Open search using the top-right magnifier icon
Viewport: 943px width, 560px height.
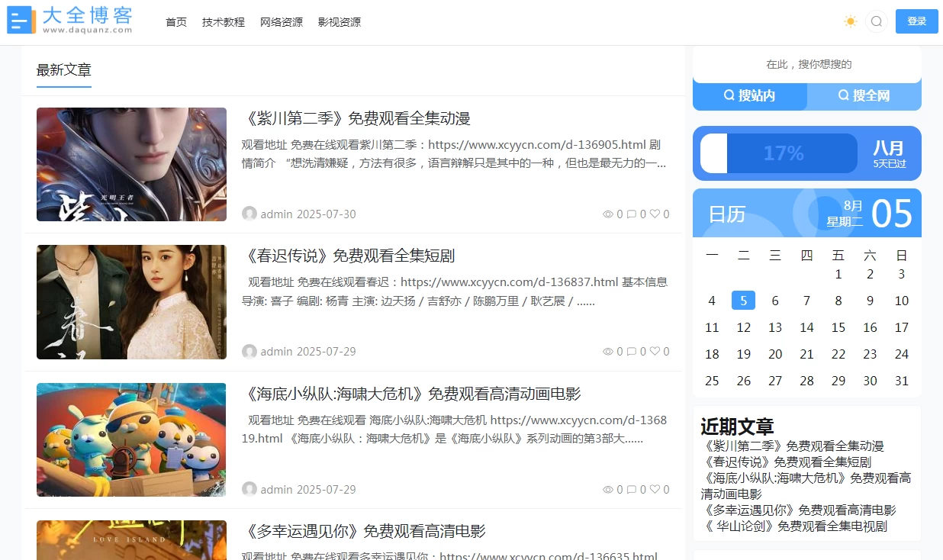click(876, 21)
